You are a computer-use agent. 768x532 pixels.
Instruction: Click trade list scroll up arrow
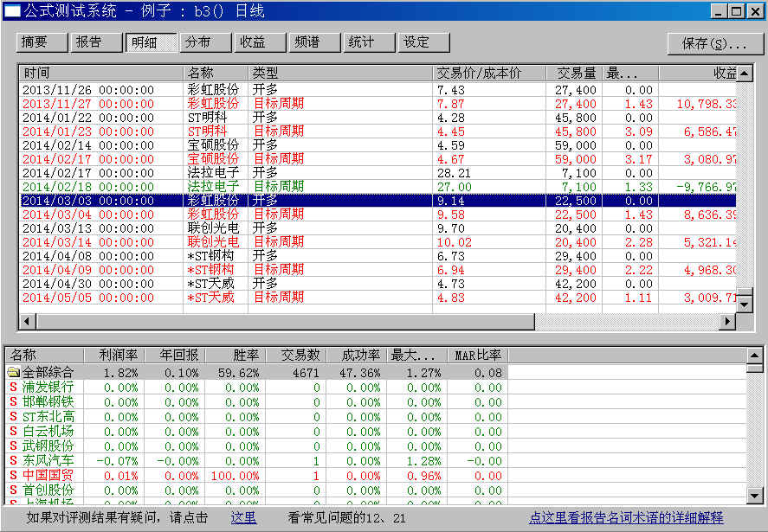[x=745, y=74]
